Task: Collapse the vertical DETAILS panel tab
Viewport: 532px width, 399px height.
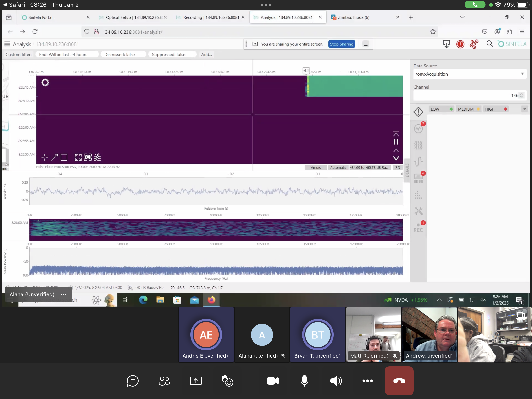Action: [x=407, y=170]
